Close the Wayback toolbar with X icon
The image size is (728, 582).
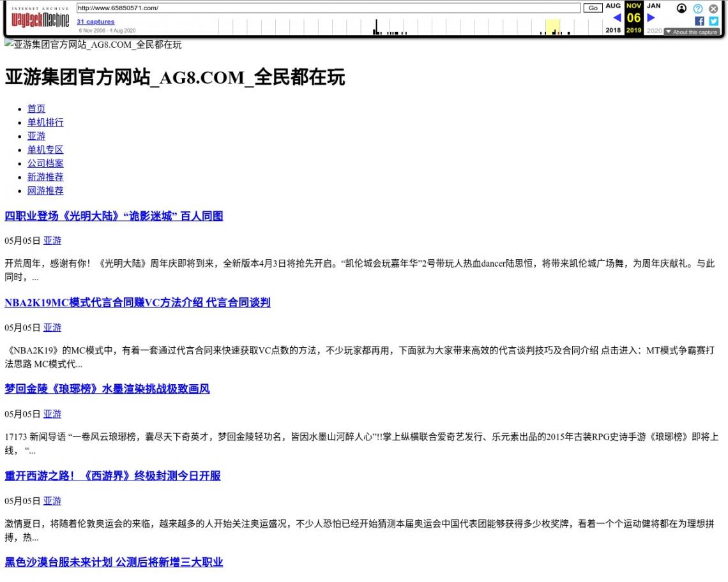tap(713, 8)
